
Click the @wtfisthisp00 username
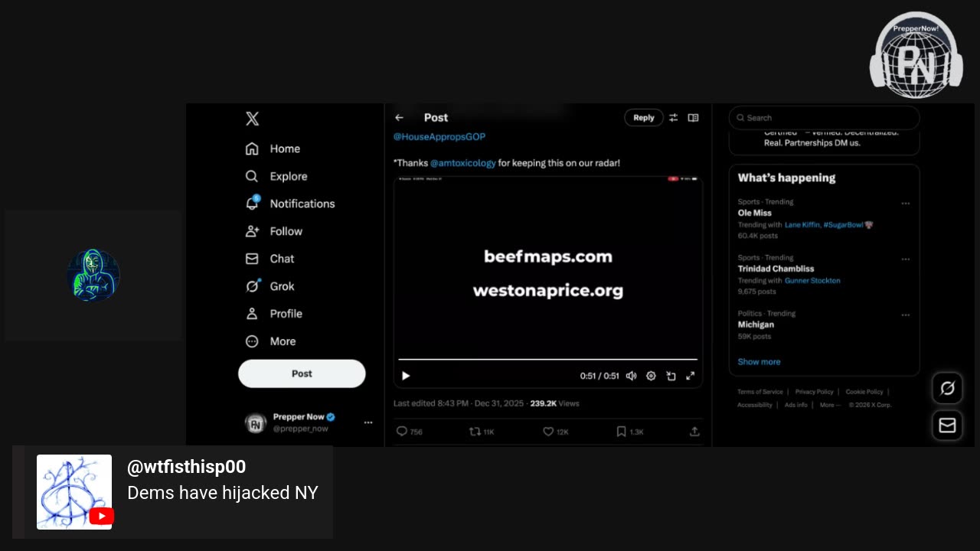(186, 468)
